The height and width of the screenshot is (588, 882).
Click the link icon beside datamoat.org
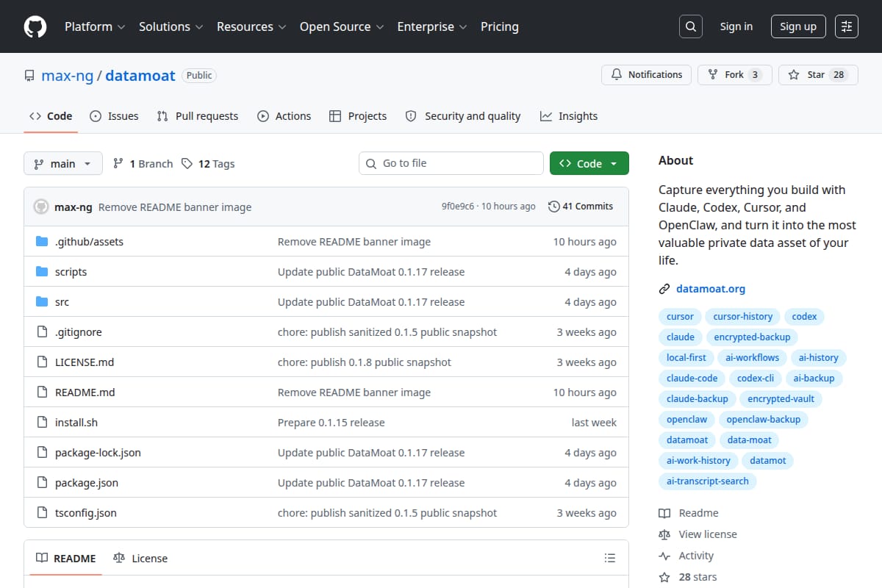664,289
